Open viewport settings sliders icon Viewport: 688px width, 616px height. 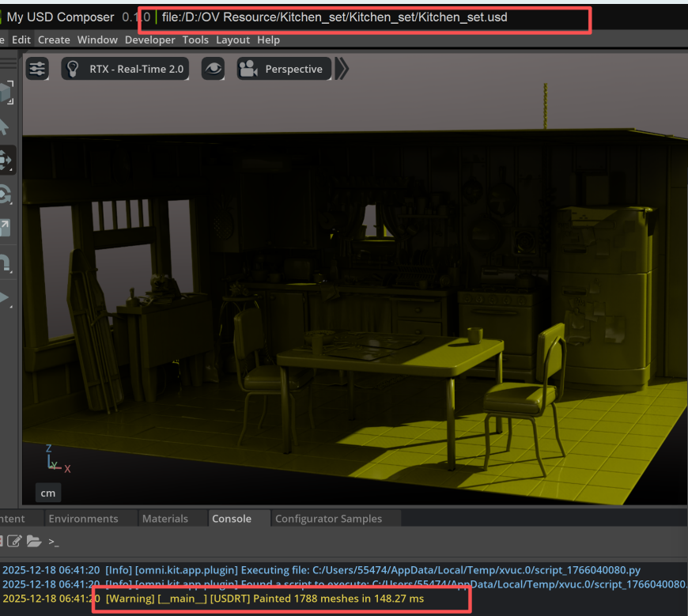click(37, 69)
